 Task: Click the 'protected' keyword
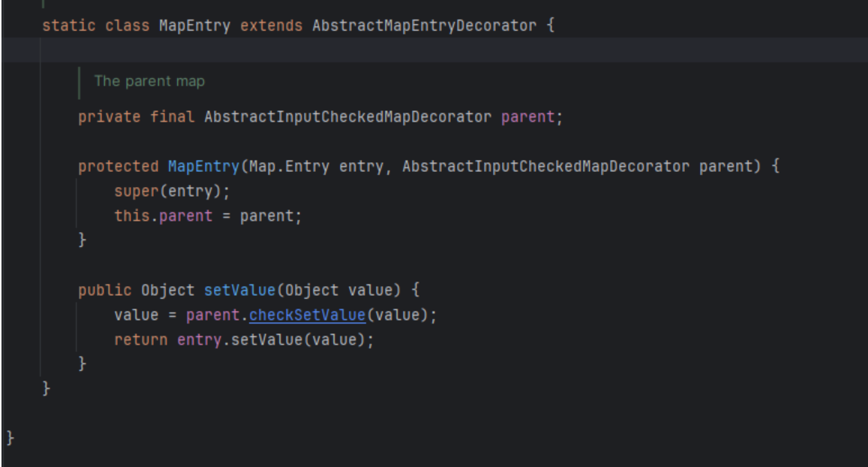(118, 166)
